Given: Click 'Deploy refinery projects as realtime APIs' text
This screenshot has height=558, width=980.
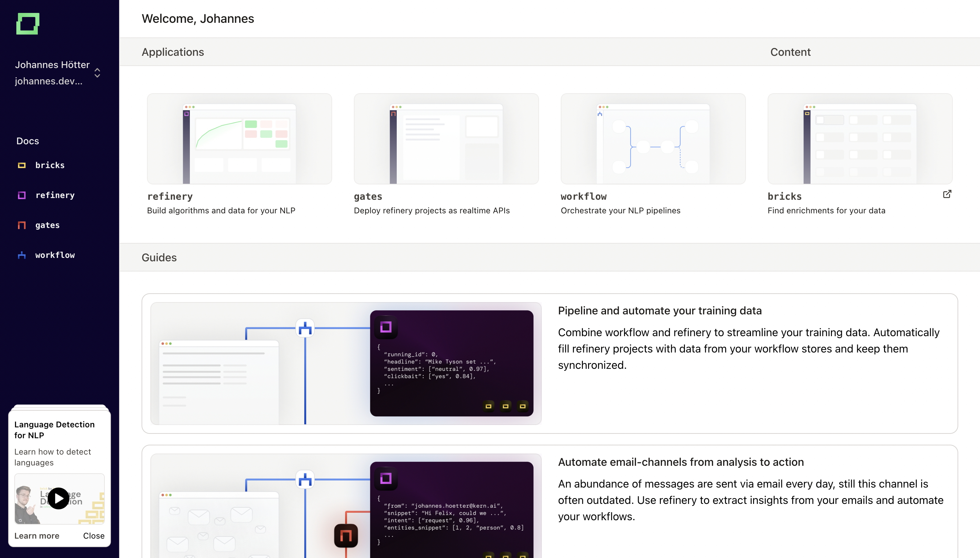Looking at the screenshot, I should click(431, 210).
